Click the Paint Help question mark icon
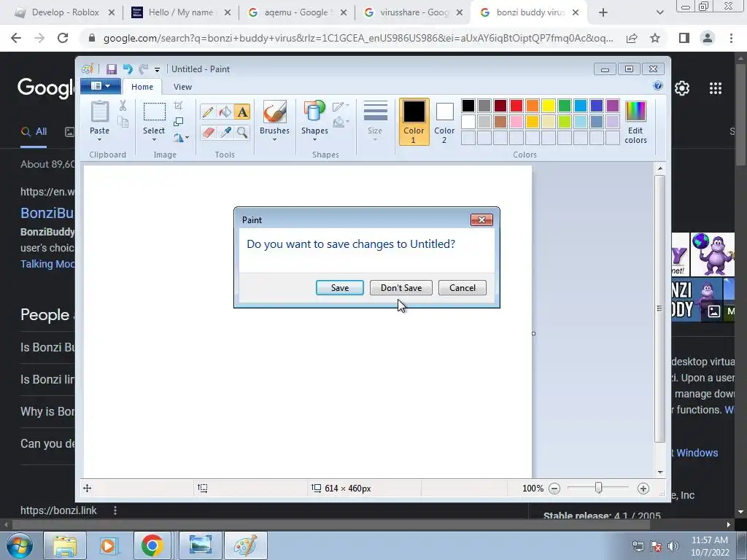This screenshot has width=747, height=560. click(x=658, y=86)
